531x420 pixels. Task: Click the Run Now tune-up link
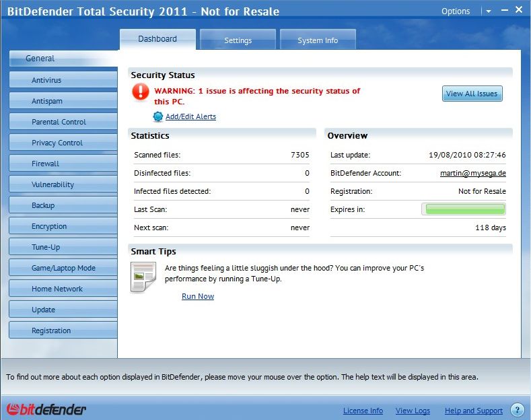point(198,296)
